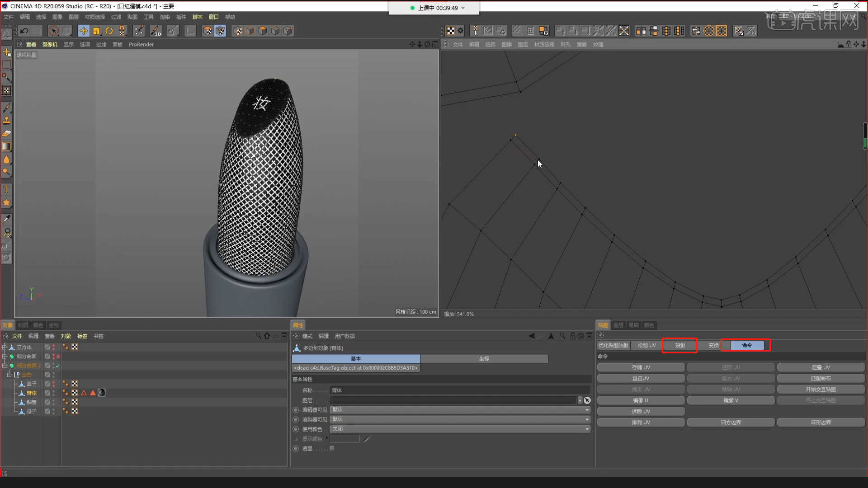The height and width of the screenshot is (488, 868).
Task: Open the 编辑器可见 dropdown
Action: pos(460,410)
